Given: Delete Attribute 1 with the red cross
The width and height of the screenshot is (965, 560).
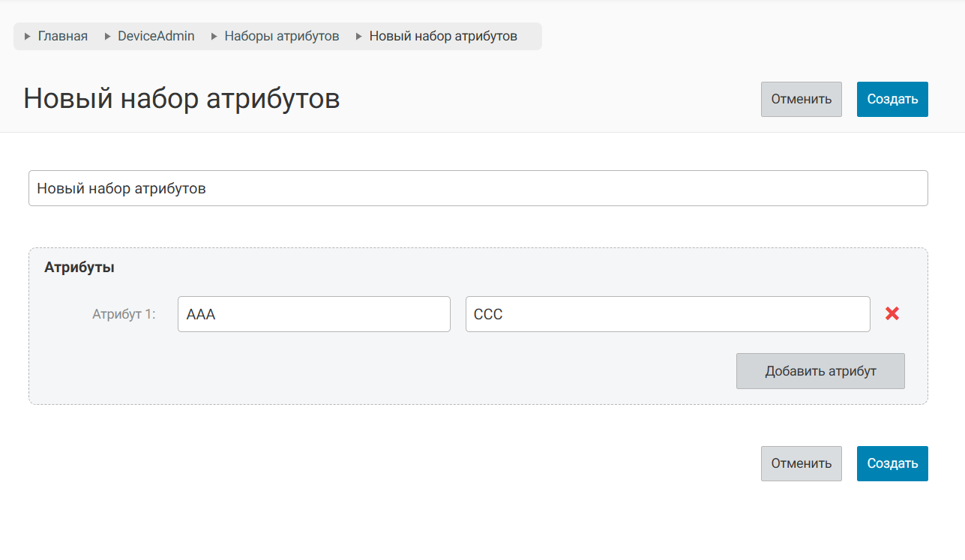Looking at the screenshot, I should [892, 314].
